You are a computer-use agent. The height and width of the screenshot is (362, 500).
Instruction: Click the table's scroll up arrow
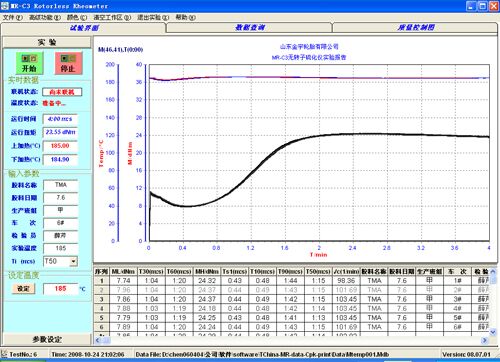click(x=493, y=272)
